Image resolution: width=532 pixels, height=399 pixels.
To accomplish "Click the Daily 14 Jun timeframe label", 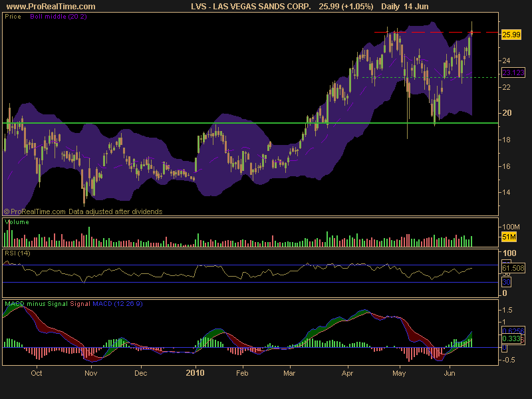I will (405, 7).
